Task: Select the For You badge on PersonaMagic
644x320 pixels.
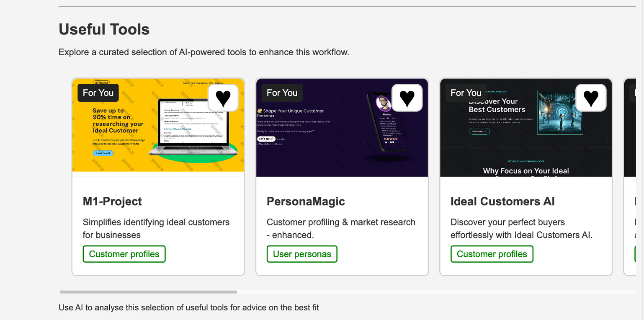Action: [x=282, y=93]
